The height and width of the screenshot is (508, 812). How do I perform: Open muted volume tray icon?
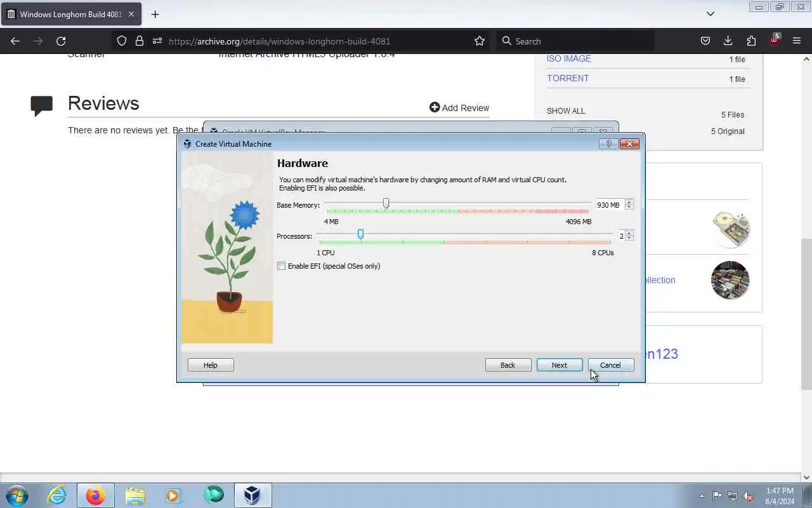point(748,496)
